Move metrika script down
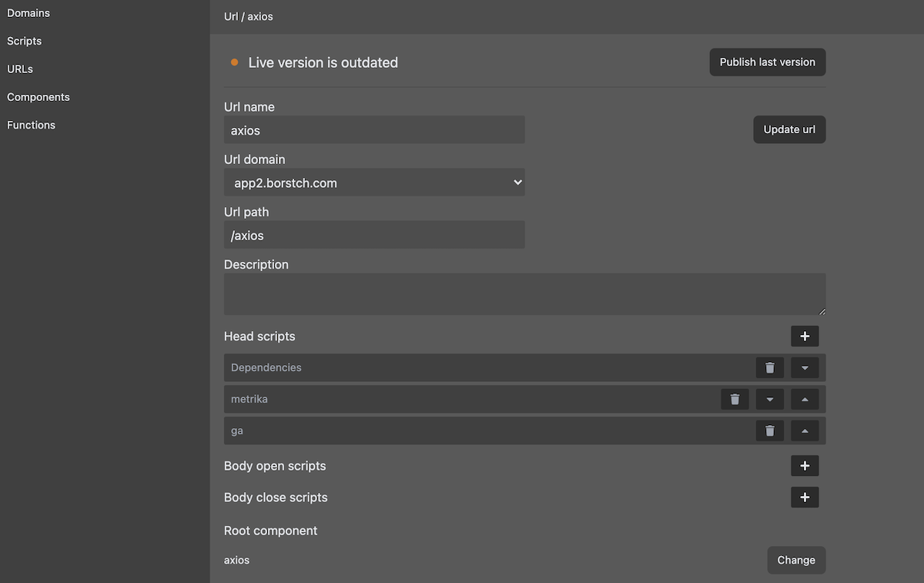Image resolution: width=924 pixels, height=583 pixels. (x=770, y=399)
